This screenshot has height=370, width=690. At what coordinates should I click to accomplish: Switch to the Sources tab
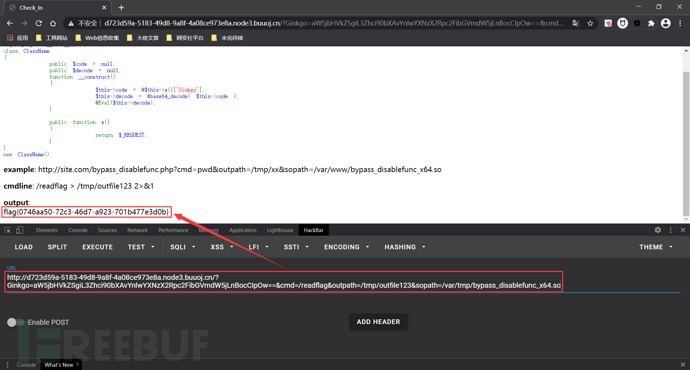(107, 230)
